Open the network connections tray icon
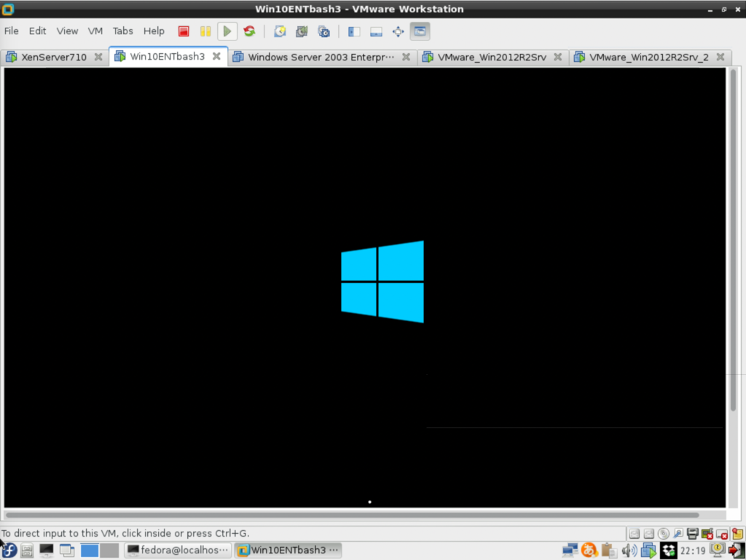Image resolution: width=746 pixels, height=560 pixels. pos(570,550)
